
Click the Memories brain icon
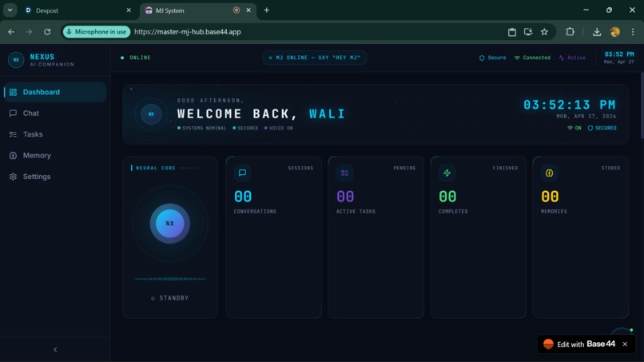549,173
